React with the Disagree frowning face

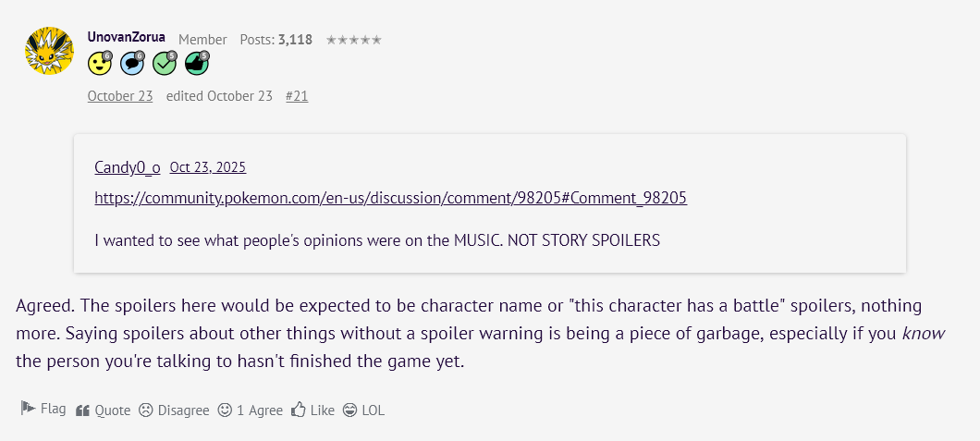(146, 410)
